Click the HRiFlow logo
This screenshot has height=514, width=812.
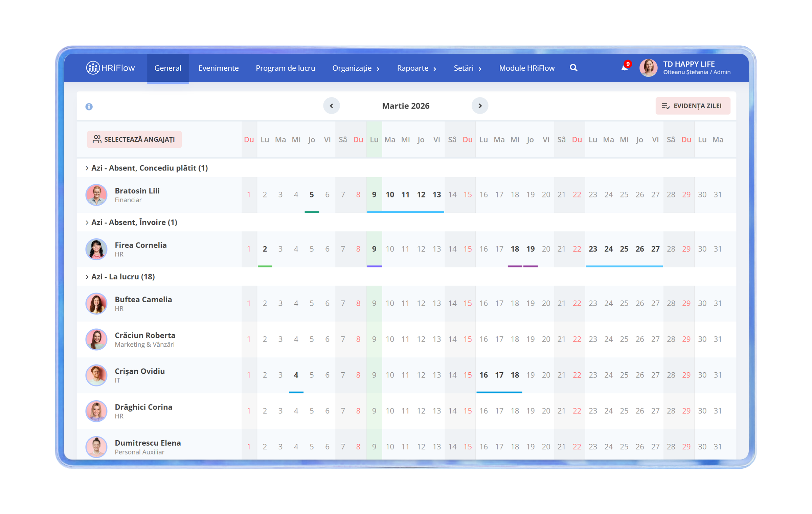tap(110, 68)
